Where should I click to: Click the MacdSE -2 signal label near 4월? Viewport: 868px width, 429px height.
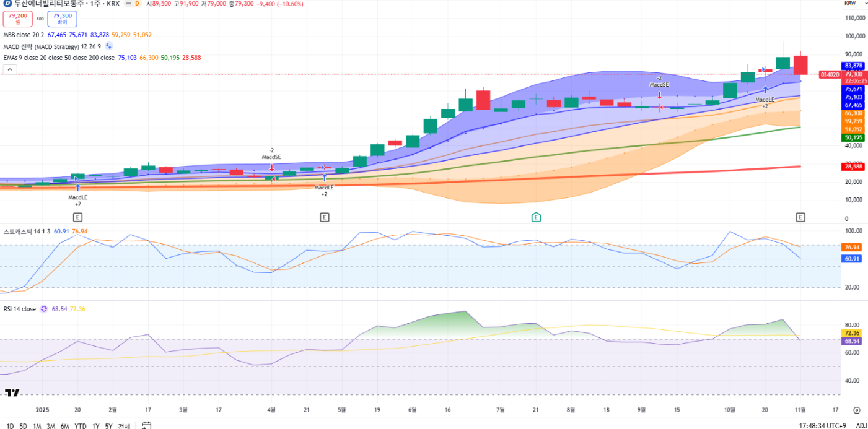click(271, 154)
